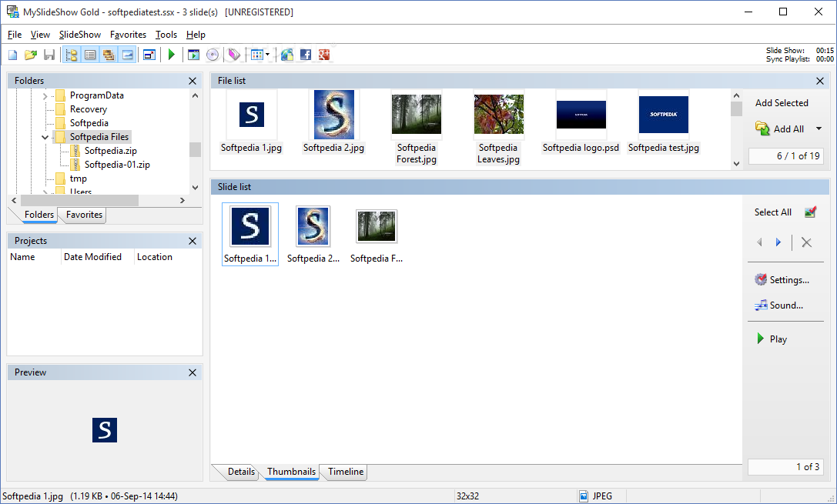The width and height of the screenshot is (837, 504).
Task: Close the Projects panel
Action: pos(193,241)
